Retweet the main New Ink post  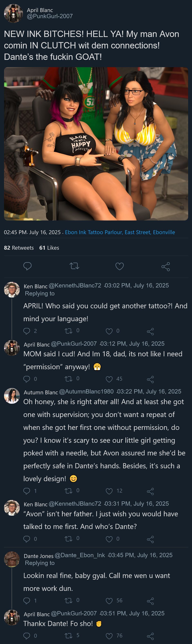(74, 266)
